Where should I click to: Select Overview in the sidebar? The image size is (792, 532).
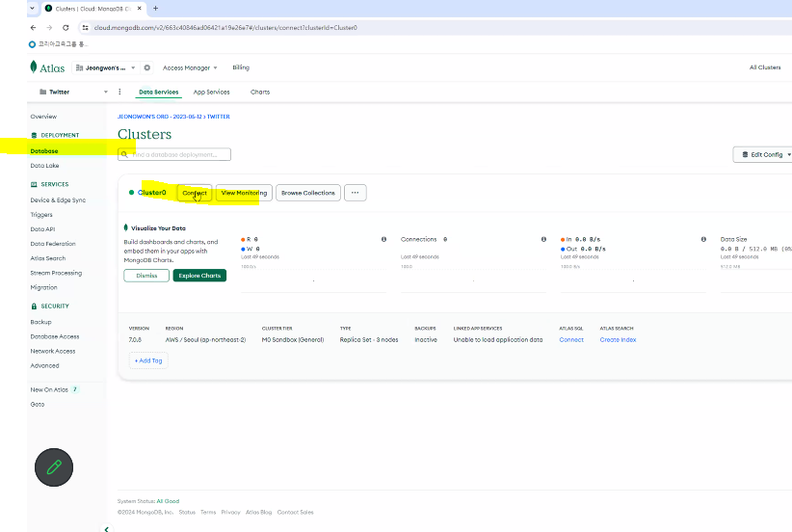43,117
